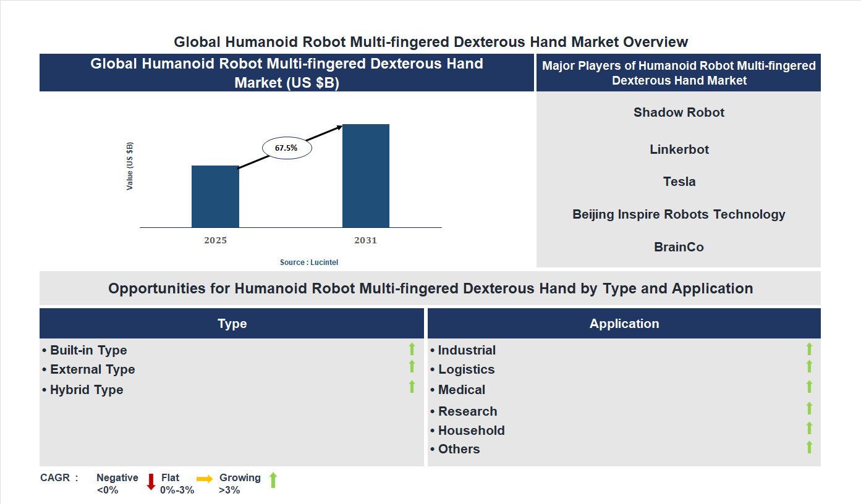Image resolution: width=861 pixels, height=504 pixels.
Task: Toggle the growth indicator next to Household
Action: [x=810, y=428]
